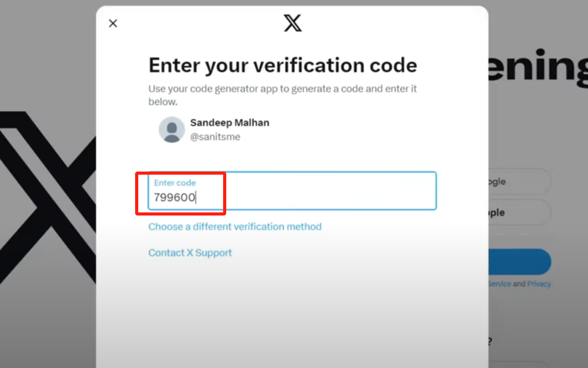Image resolution: width=588 pixels, height=368 pixels.
Task: Click the 'ening' headline text in background
Action: [x=537, y=66]
